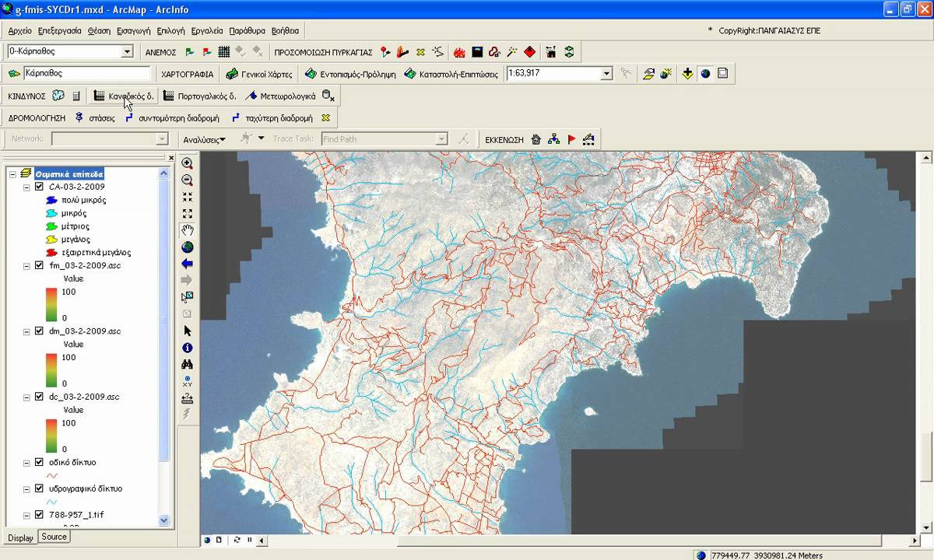Click the evacuation house icon
Screen dimensions: 934x560
point(536,139)
